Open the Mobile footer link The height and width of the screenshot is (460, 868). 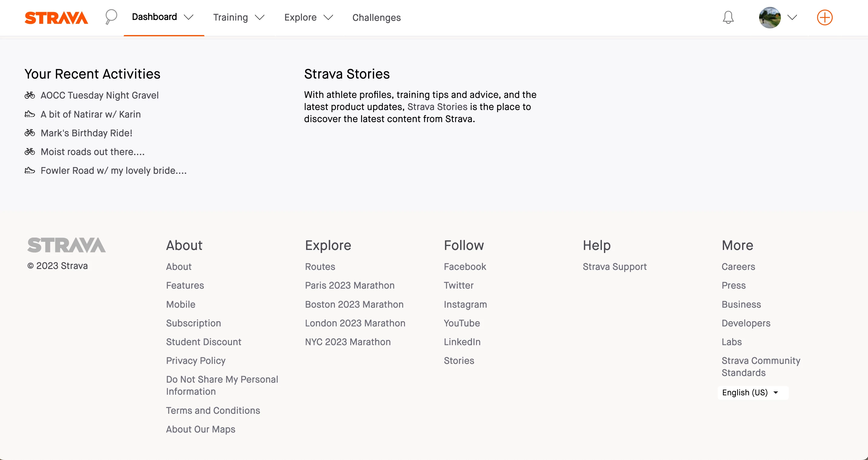coord(181,304)
